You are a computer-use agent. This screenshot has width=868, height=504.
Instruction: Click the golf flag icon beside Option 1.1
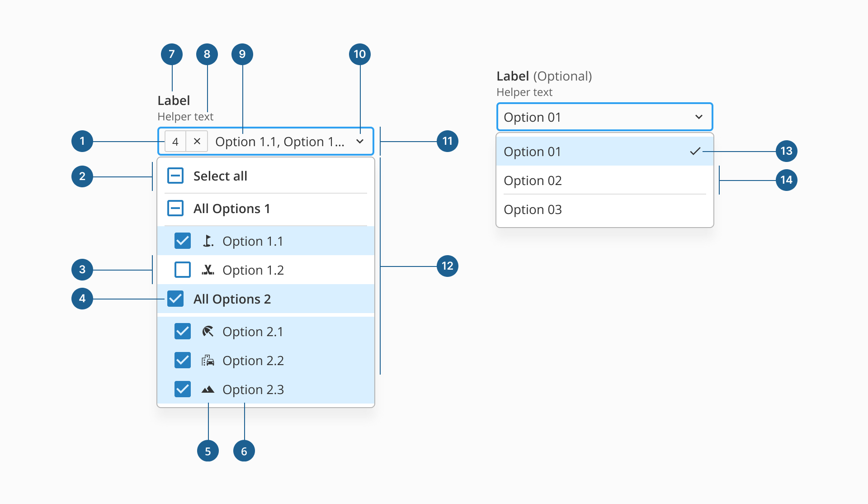click(x=208, y=241)
